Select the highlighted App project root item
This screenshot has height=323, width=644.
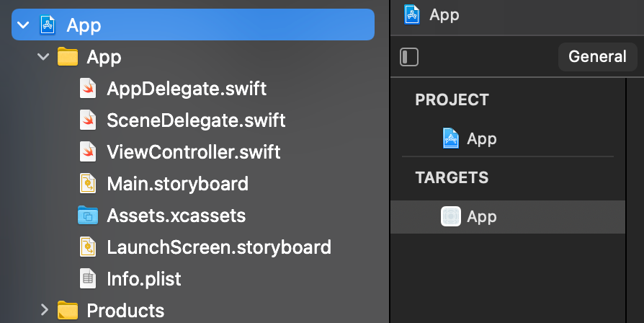pyautogui.click(x=193, y=25)
